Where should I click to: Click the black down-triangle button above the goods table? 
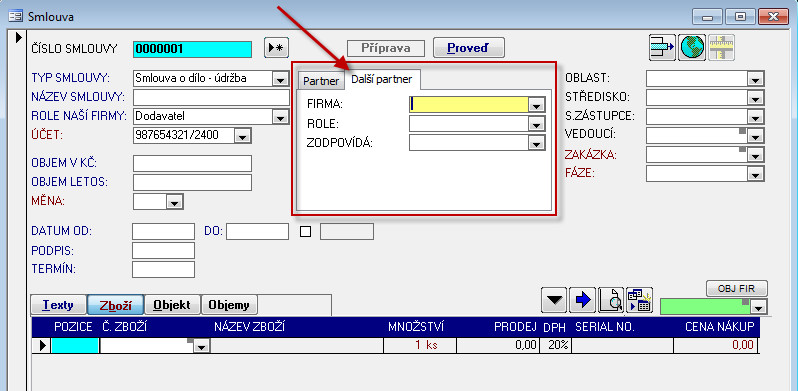point(554,300)
